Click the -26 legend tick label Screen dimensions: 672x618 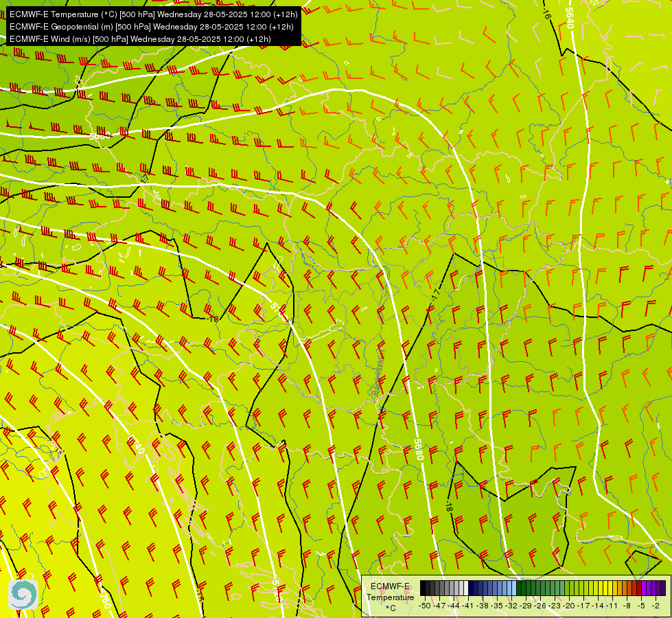[x=540, y=606]
